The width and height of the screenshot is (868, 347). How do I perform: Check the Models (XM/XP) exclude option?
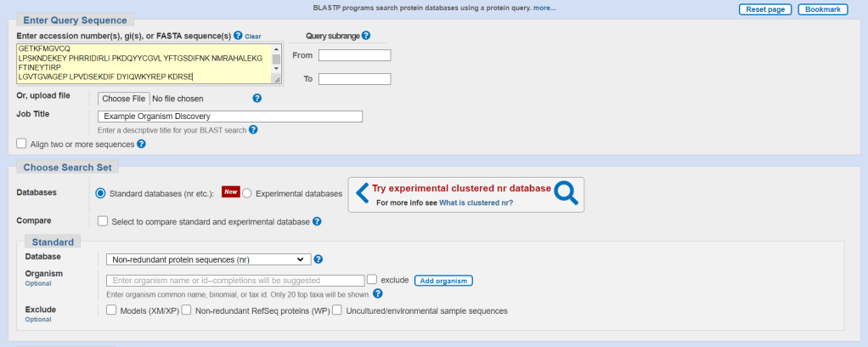pos(111,310)
